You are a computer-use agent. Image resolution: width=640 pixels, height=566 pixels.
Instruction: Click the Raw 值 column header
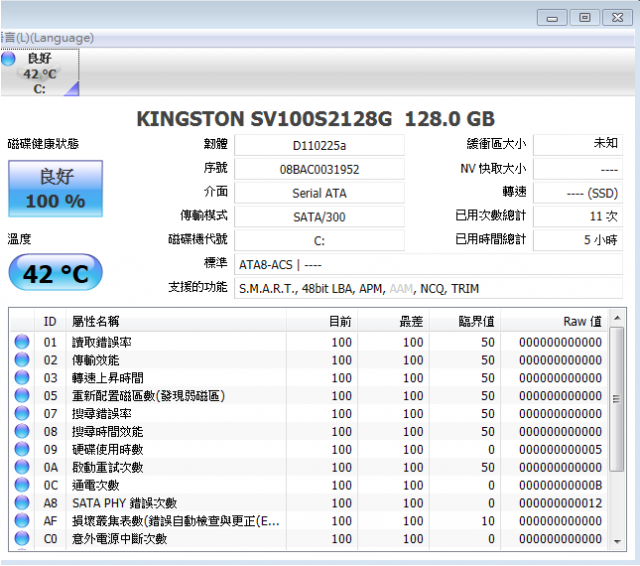pos(554,321)
